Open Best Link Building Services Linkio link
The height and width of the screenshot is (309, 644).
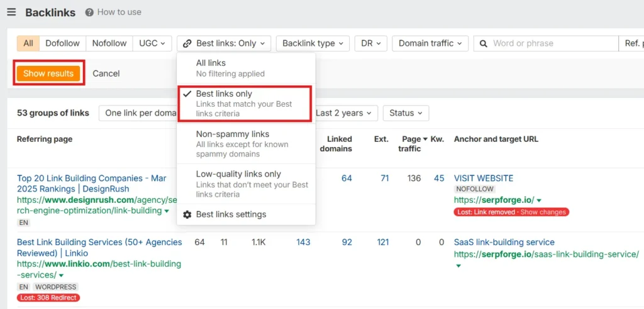(99, 247)
